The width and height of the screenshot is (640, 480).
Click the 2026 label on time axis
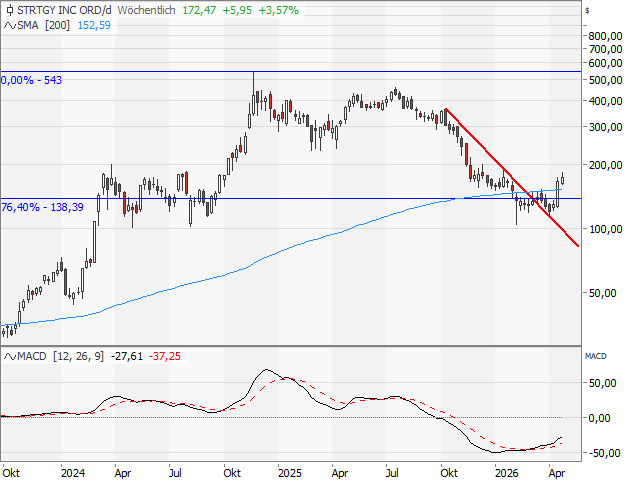[x=507, y=470]
